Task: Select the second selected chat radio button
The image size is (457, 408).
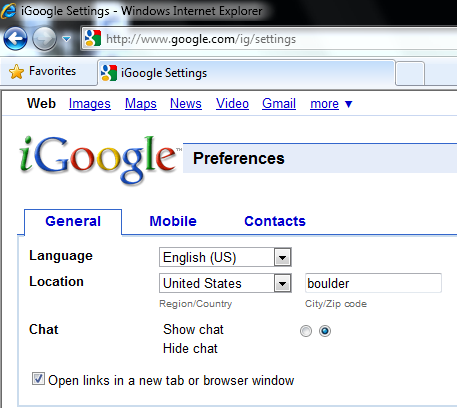Action: [325, 331]
